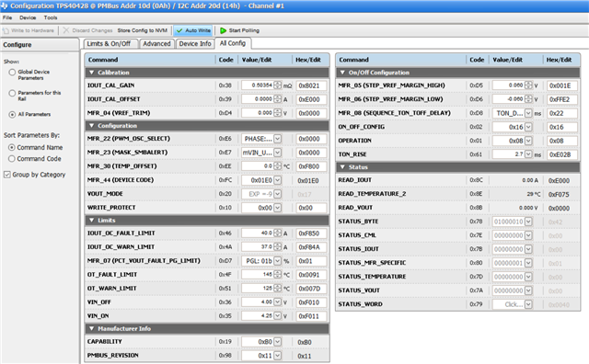Click OT_WARN_LIMIT stepper arrows
589x364 pixels.
click(277, 289)
